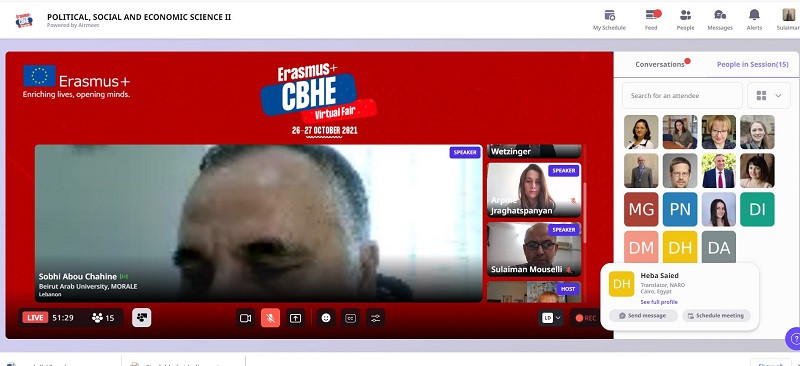Open My Schedule from the top bar

[609, 20]
